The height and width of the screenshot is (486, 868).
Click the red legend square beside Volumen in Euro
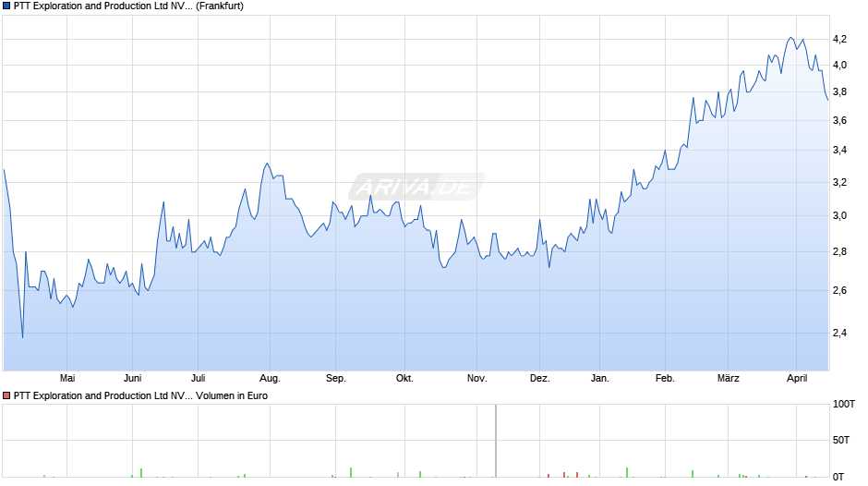6,395
